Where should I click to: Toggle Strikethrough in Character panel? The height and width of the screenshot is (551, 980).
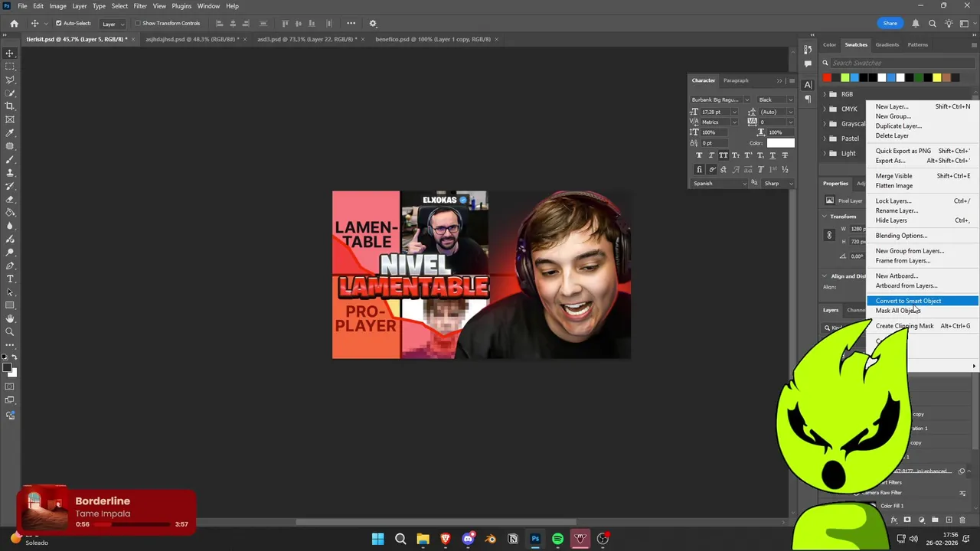[785, 155]
